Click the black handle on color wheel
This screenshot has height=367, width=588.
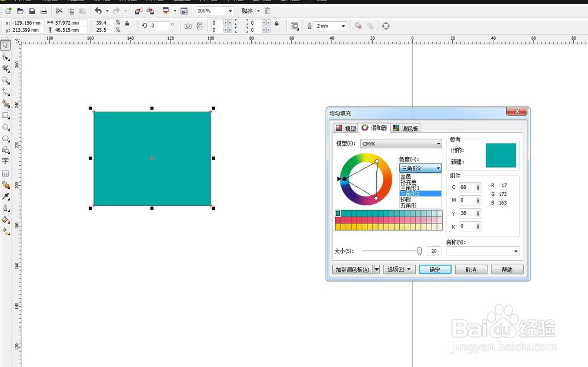pyautogui.click(x=344, y=179)
